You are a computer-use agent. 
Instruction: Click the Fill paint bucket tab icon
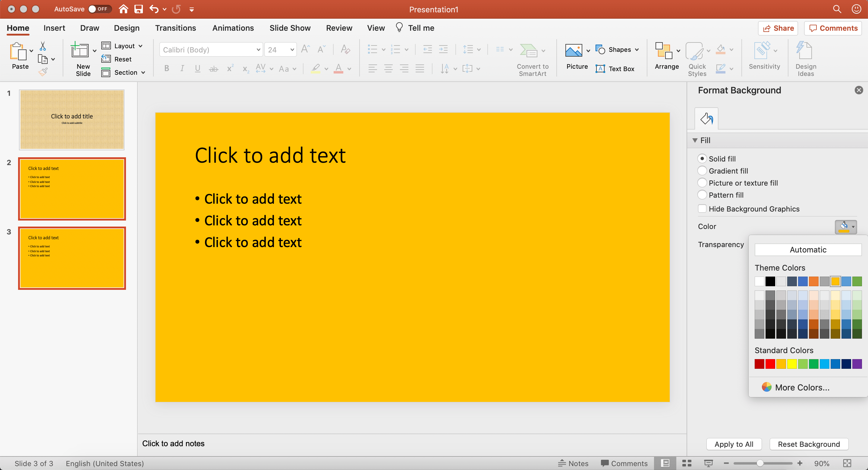(706, 119)
